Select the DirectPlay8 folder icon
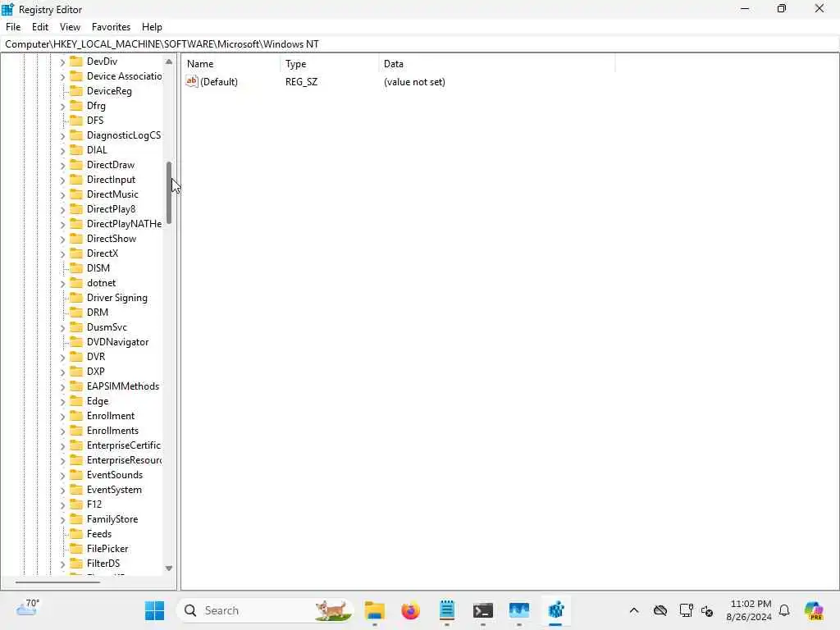 tap(76, 208)
